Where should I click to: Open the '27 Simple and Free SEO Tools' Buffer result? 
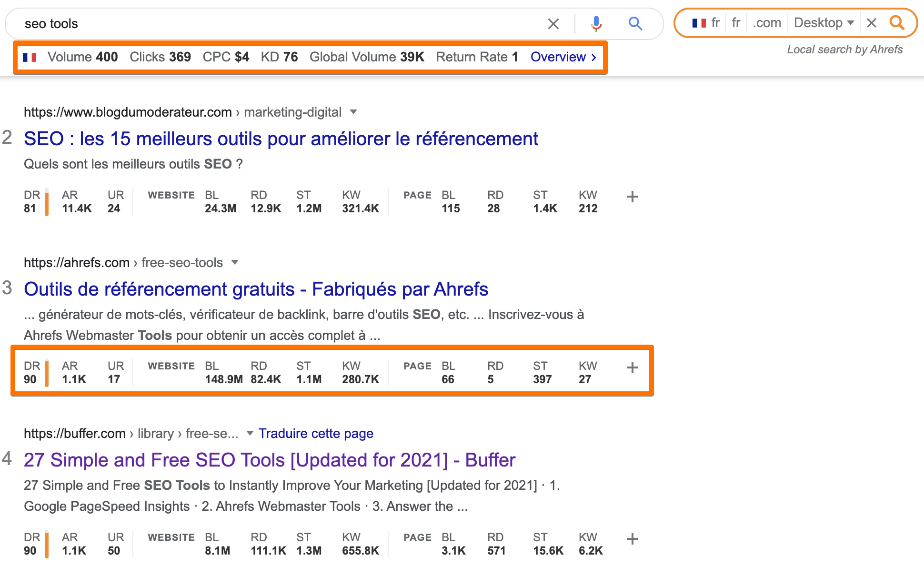(x=270, y=460)
